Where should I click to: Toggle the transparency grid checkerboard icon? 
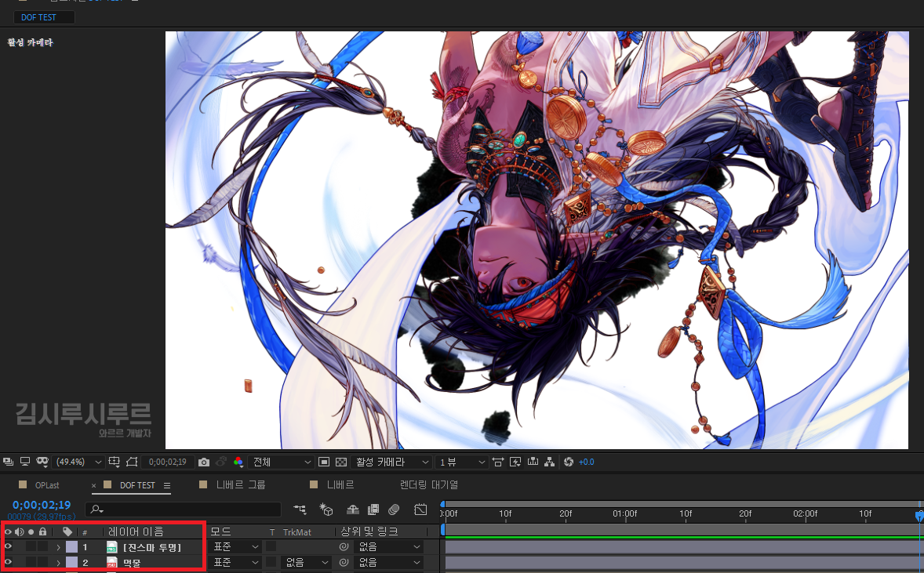pyautogui.click(x=340, y=462)
